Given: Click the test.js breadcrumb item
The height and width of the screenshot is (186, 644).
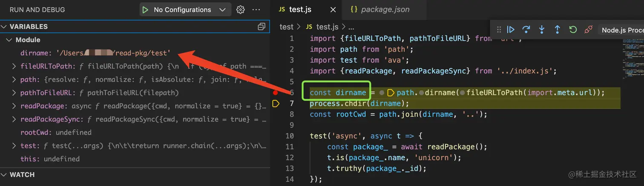Looking at the screenshot, I should coord(327,26).
